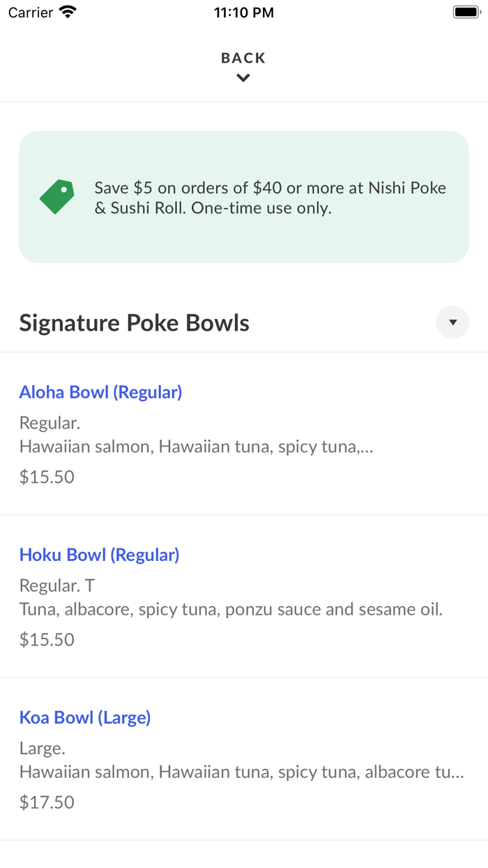
Task: Click the $15.50 price under Hoku Bowl
Action: 46,639
